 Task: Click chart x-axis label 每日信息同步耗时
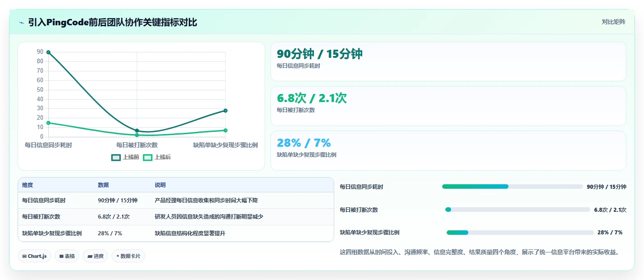point(48,145)
